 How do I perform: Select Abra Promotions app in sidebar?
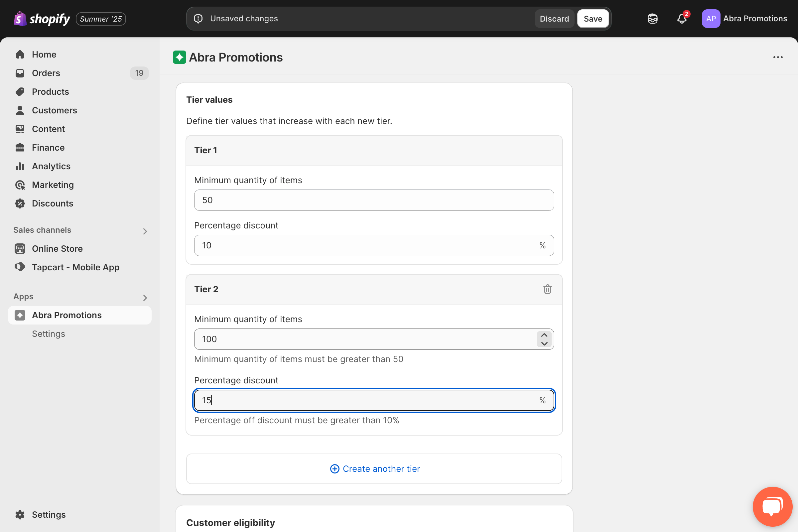(x=80, y=315)
